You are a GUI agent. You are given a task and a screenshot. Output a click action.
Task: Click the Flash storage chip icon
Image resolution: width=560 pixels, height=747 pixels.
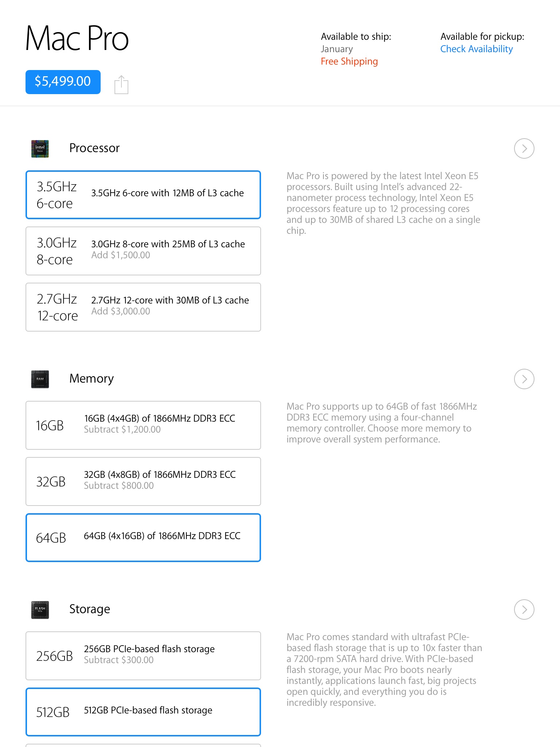click(40, 610)
